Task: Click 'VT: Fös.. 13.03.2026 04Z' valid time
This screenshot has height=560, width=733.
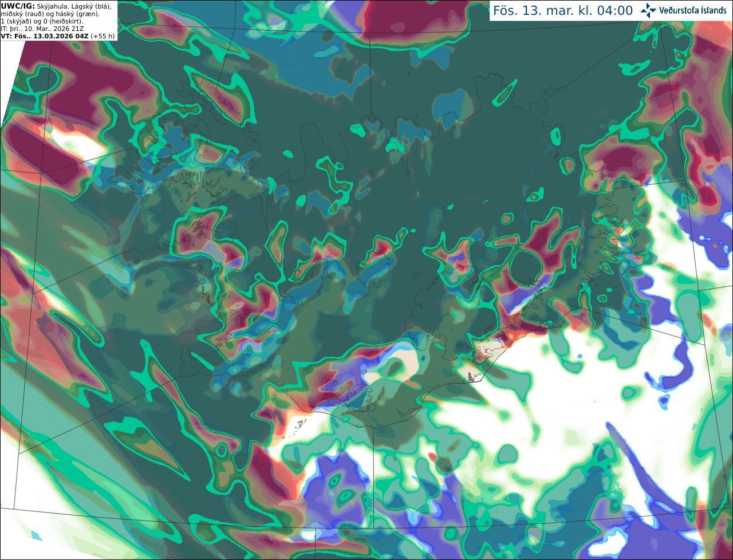Action: [x=45, y=36]
